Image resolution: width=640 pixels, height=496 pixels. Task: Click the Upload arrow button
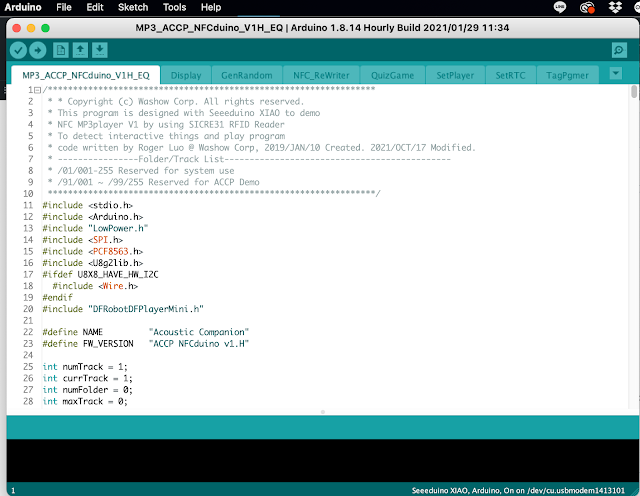tap(38, 50)
